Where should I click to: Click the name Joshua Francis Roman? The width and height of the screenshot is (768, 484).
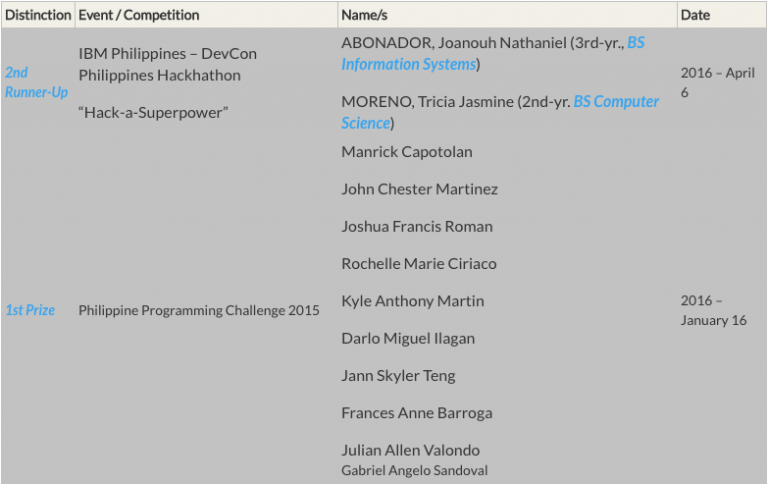pyautogui.click(x=417, y=226)
